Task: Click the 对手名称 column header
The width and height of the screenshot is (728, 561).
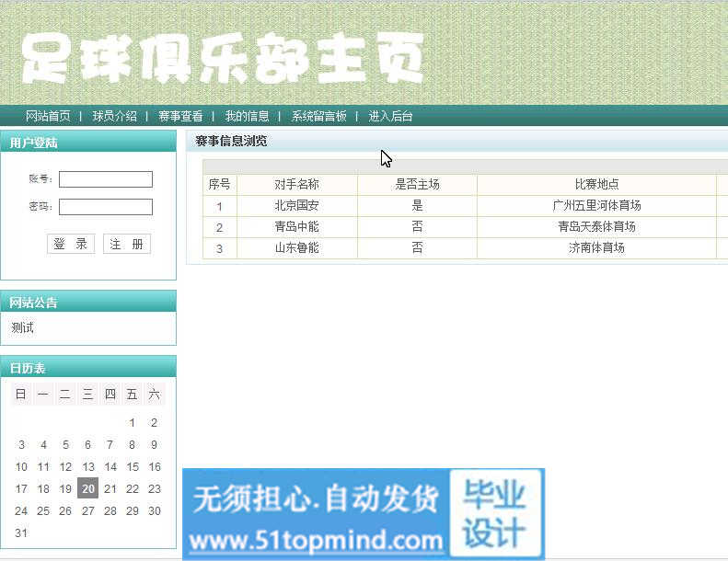Action: point(296,184)
